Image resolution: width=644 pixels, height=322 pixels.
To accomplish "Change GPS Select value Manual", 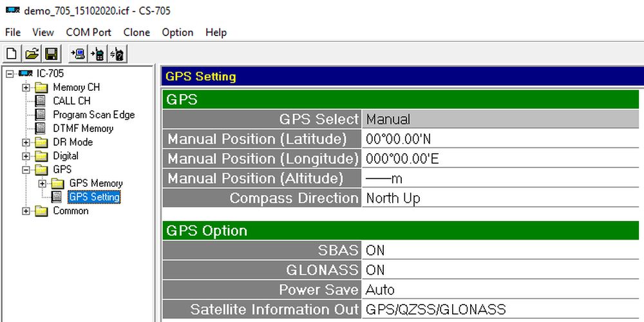I will [x=500, y=119].
